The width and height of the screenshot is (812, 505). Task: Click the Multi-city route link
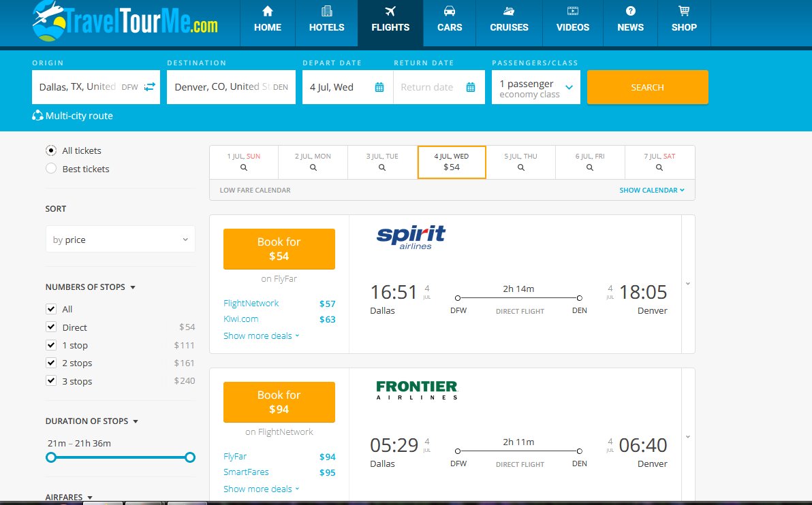[x=79, y=116]
